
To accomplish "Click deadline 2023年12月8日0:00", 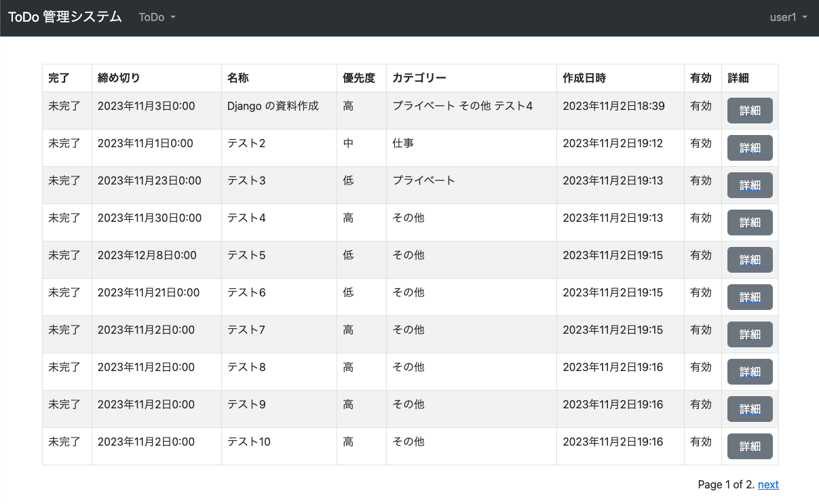I will [147, 255].
